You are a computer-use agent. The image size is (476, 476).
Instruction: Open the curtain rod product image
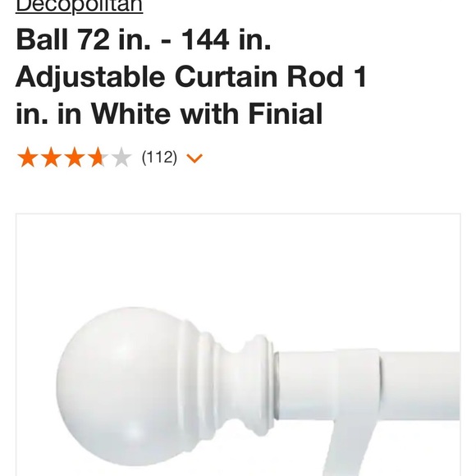coord(238,345)
